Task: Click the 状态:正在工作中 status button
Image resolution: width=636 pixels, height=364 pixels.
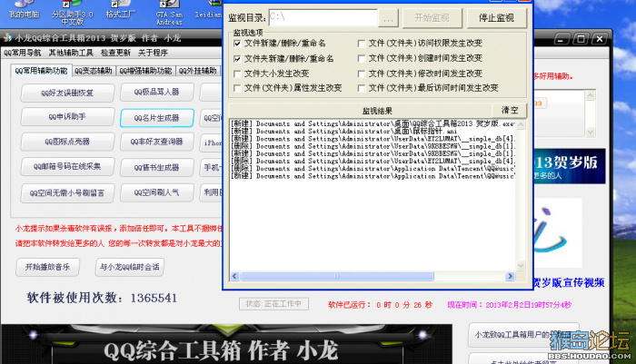Action: coord(273,303)
